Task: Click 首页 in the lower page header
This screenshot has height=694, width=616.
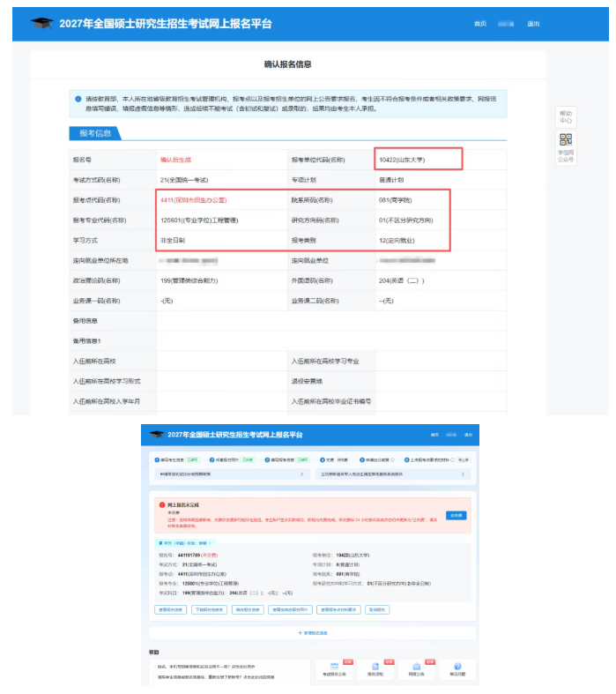Action: click(434, 435)
